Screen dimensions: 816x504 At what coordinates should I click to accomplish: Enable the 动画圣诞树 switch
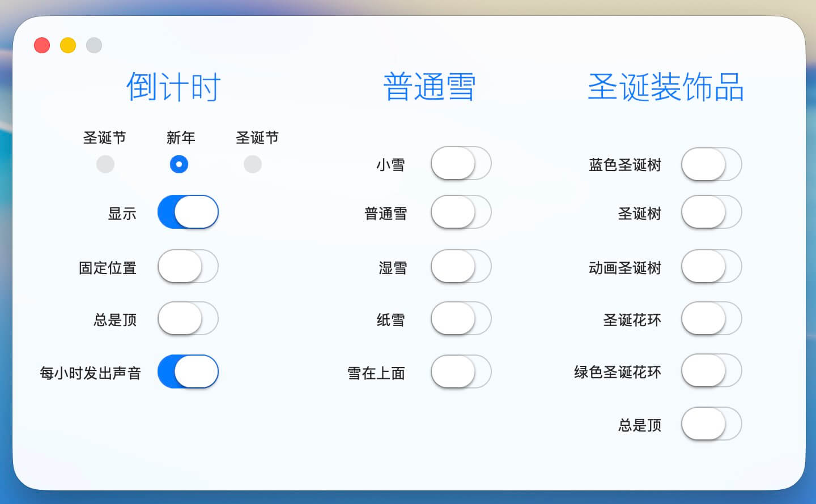(x=711, y=266)
